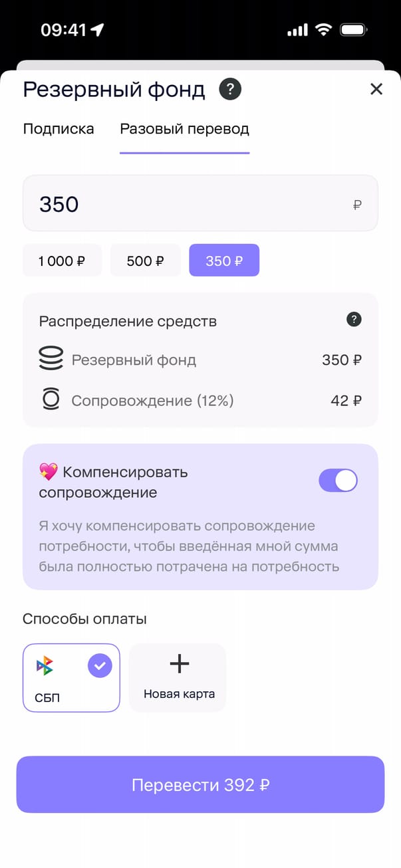Viewport: 401px width, 868px height.
Task: Tap the location arrow in status bar
Action: point(98,30)
